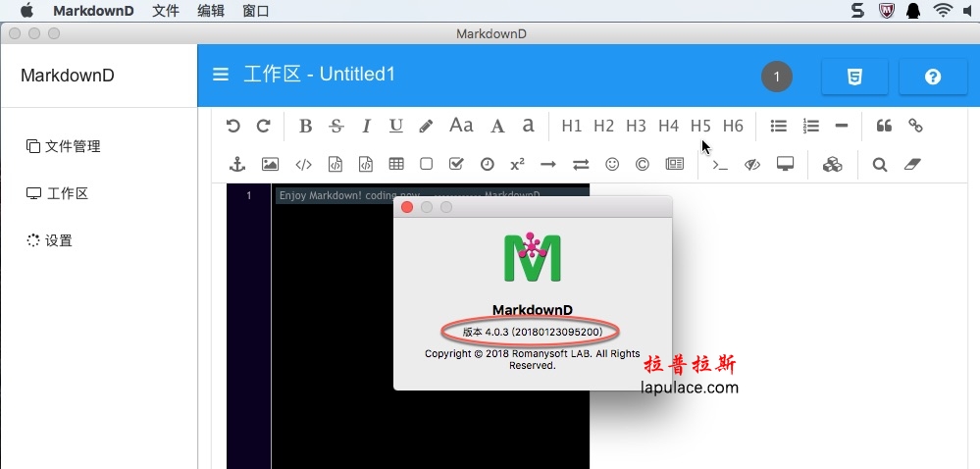The height and width of the screenshot is (469, 980).
Task: Insert a horizontal rule
Action: point(842,126)
